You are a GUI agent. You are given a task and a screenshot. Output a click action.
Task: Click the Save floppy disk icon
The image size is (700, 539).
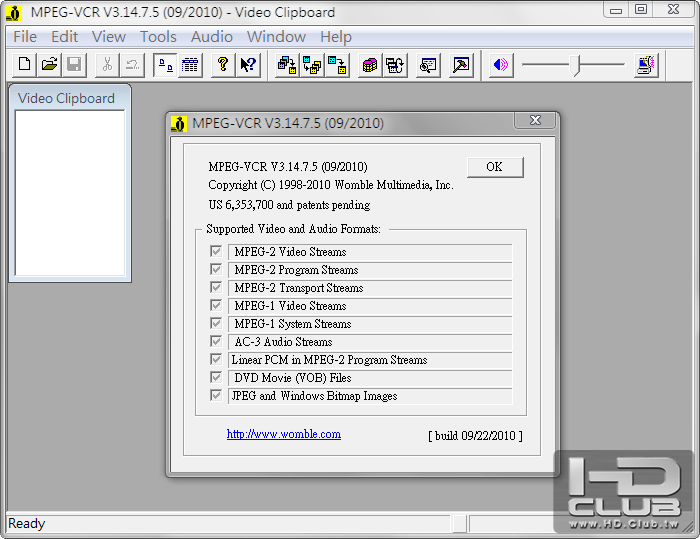(x=74, y=65)
